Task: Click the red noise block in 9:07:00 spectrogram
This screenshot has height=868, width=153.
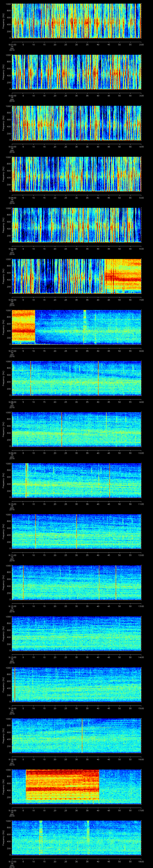Action: (x=24, y=327)
